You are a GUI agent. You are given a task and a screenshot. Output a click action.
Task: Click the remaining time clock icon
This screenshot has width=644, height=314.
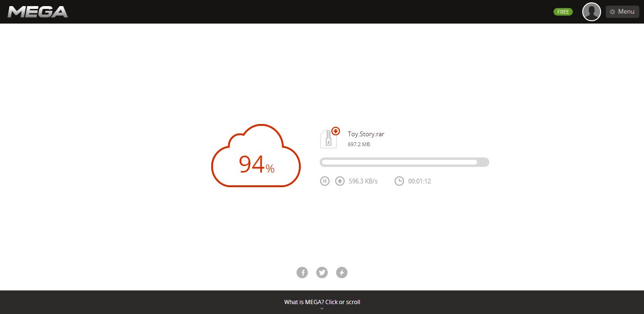pos(399,181)
